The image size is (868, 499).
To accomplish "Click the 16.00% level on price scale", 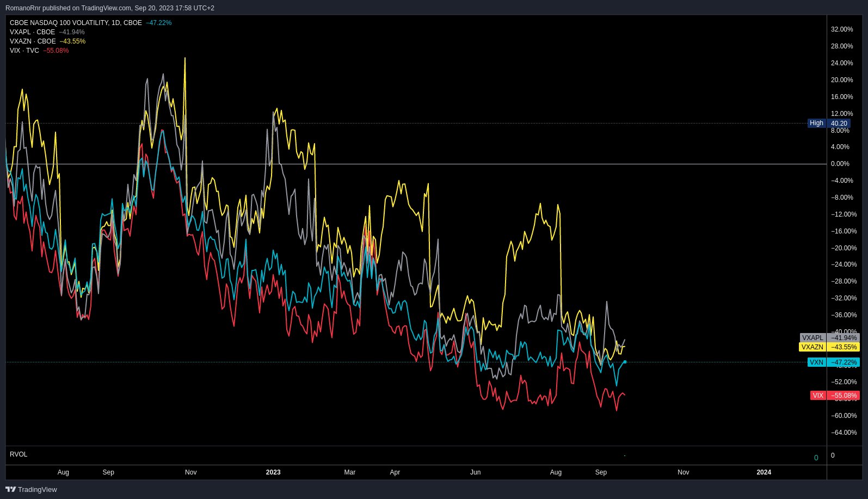I will [x=842, y=97].
